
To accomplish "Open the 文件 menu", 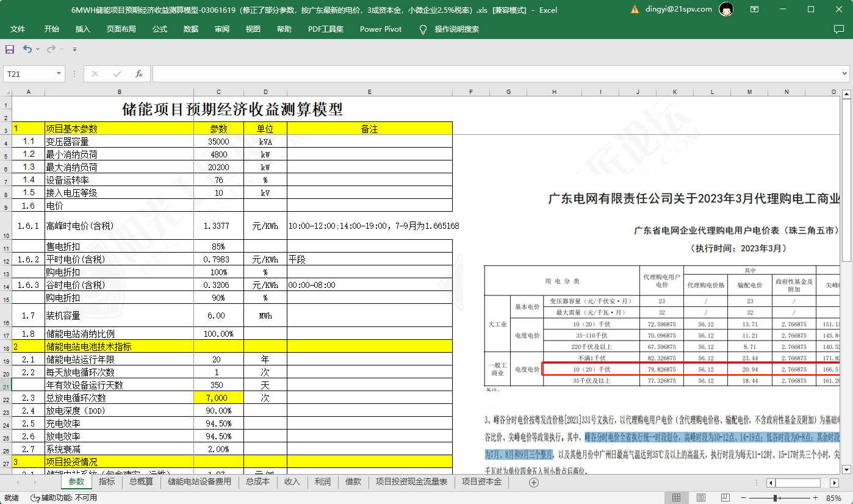I will pyautogui.click(x=18, y=29).
